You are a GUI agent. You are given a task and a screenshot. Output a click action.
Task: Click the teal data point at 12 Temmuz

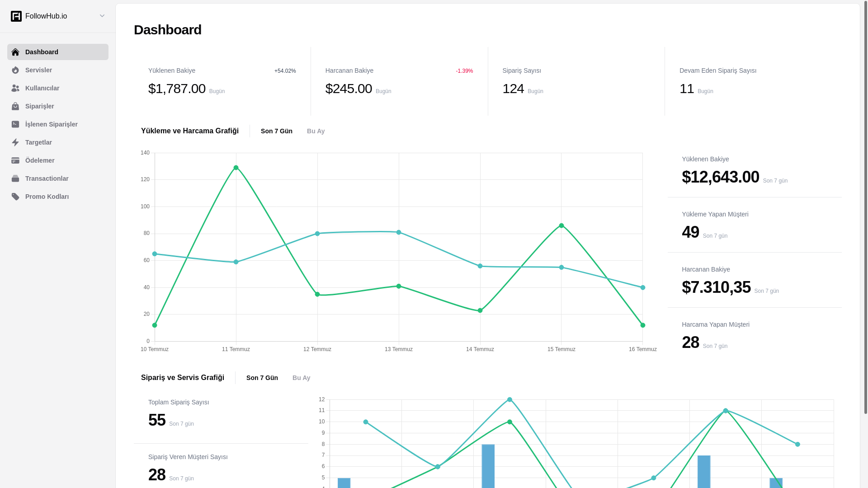(x=317, y=234)
